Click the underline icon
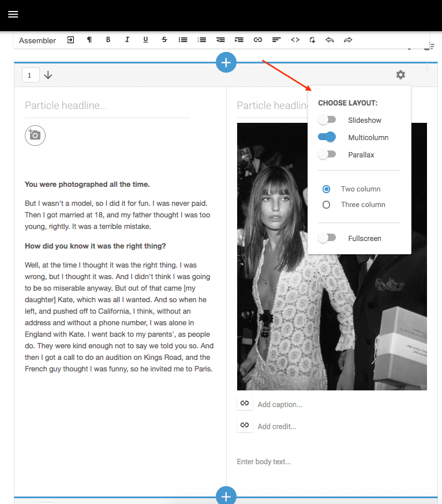Screen dimensions: 442x504 point(145,40)
